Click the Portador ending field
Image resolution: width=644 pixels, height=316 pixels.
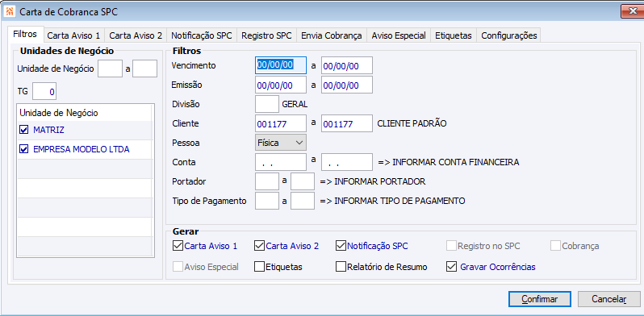pos(303,181)
